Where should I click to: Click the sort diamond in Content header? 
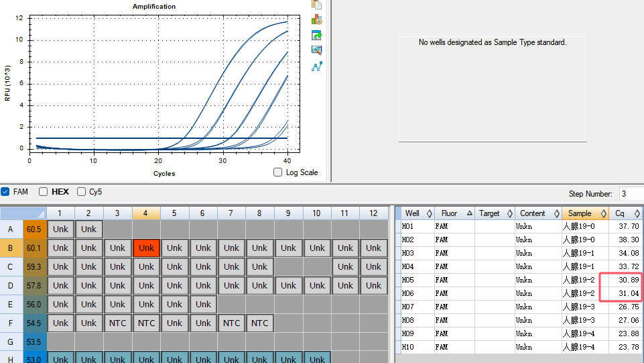pos(556,213)
